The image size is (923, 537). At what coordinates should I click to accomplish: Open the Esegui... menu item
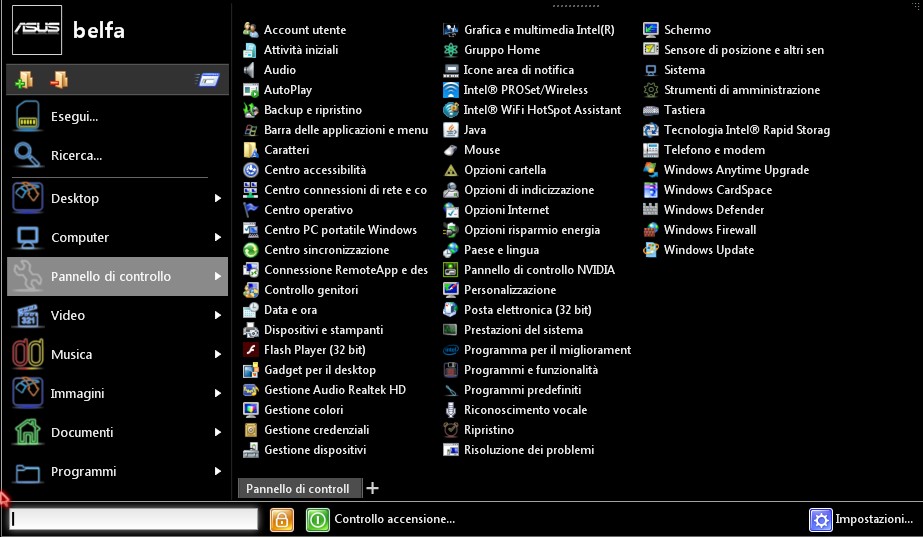pos(118,117)
